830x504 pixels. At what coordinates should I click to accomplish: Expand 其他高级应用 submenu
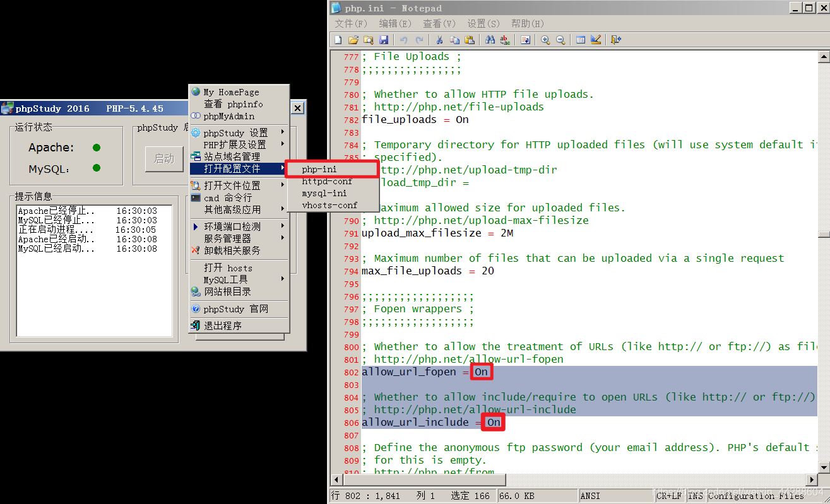click(239, 209)
